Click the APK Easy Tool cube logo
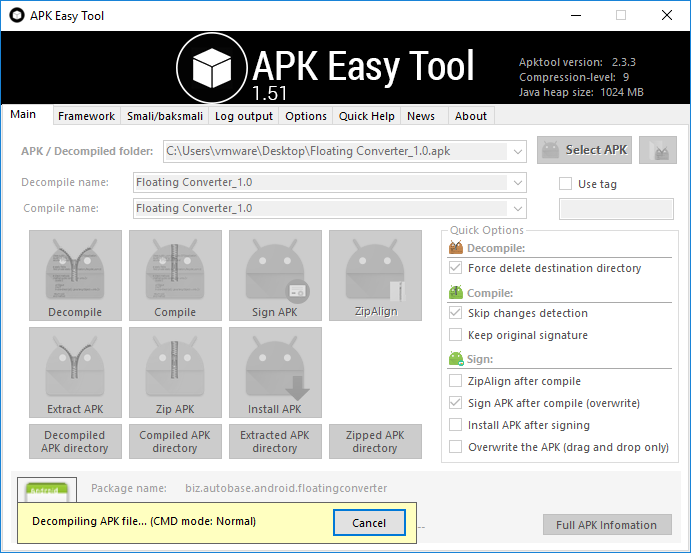Viewport: 691px width, 553px height. point(212,68)
